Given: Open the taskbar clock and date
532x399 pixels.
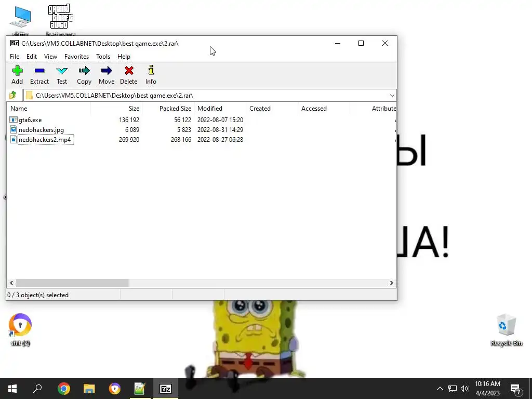Looking at the screenshot, I should 487,389.
